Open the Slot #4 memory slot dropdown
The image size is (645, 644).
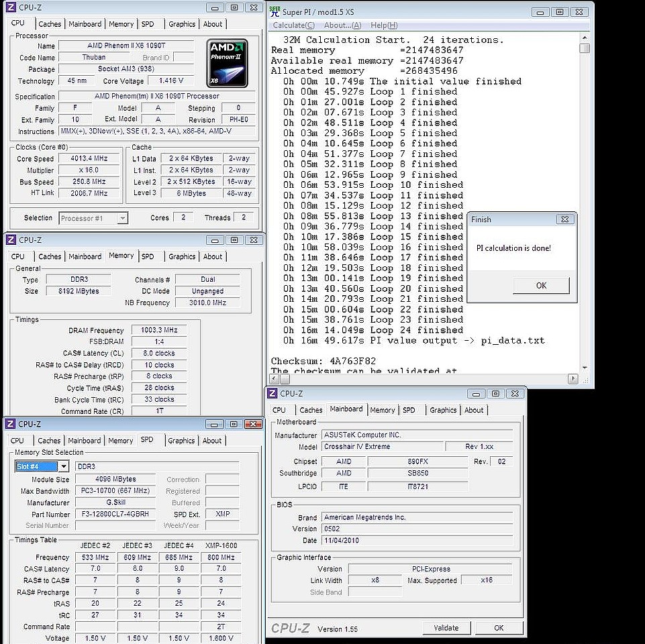[x=63, y=466]
